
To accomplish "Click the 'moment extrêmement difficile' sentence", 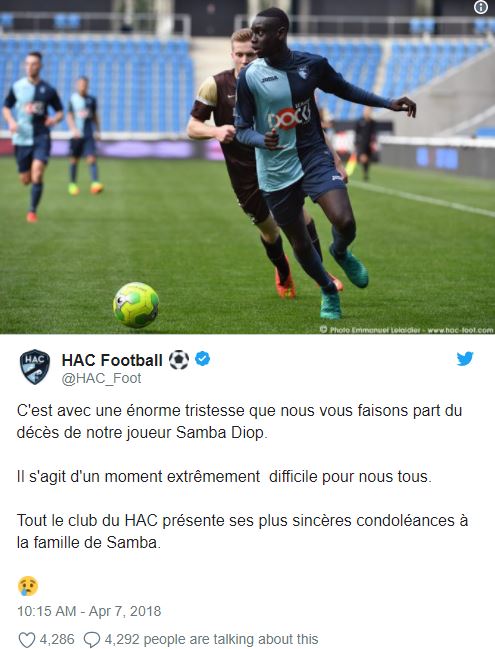I will pos(224,476).
